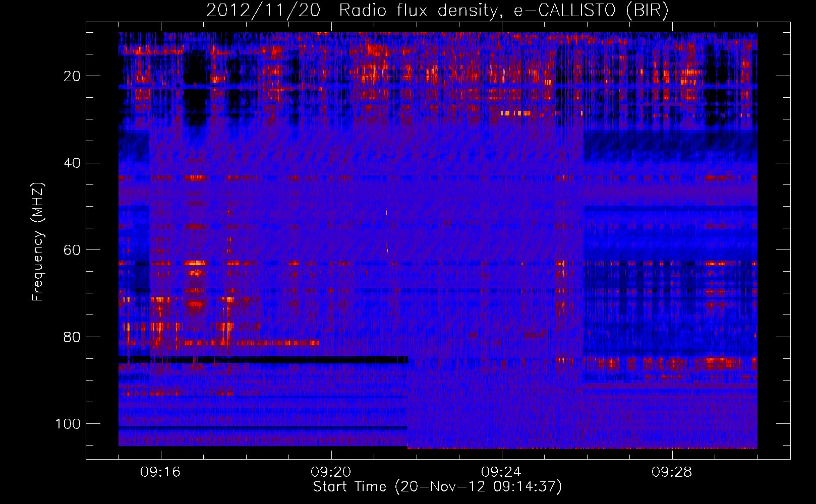
Task: Click the 80 frequency tick label
Action: click(x=73, y=337)
